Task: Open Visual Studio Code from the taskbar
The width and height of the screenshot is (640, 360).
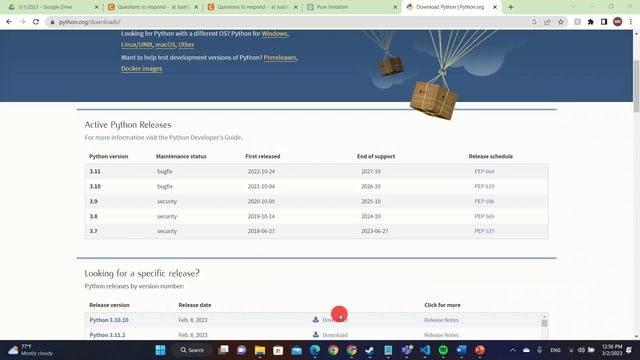Action: pos(425,350)
